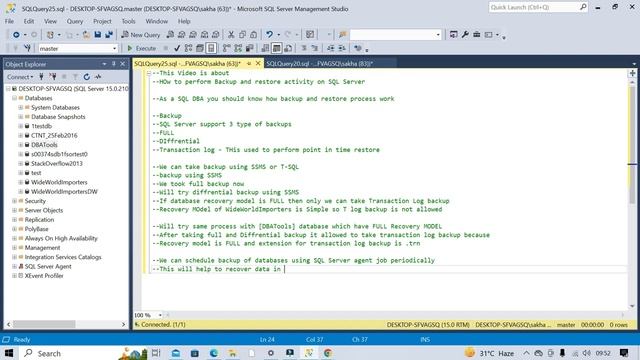Image resolution: width=640 pixels, height=360 pixels.
Task: Click the Database Engine Query icon
Action: pos(170,35)
